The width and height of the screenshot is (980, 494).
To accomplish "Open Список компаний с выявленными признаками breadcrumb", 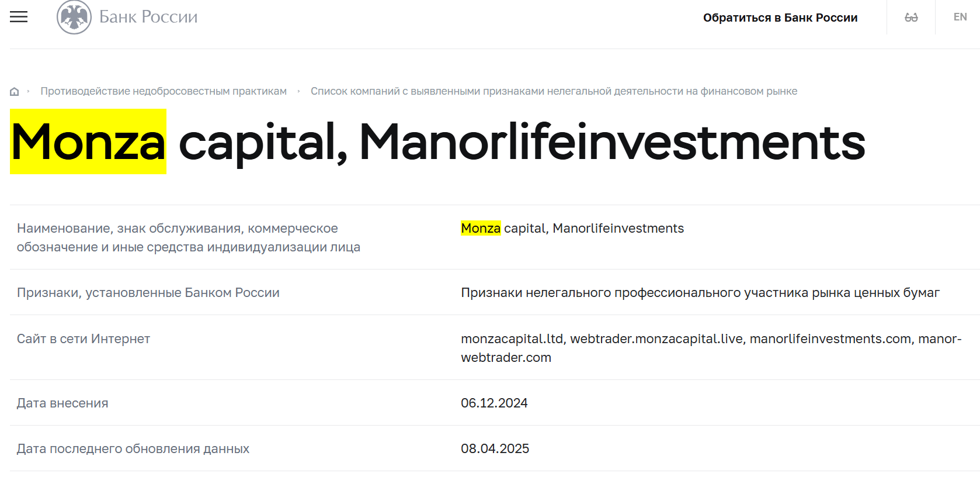I will tap(554, 91).
